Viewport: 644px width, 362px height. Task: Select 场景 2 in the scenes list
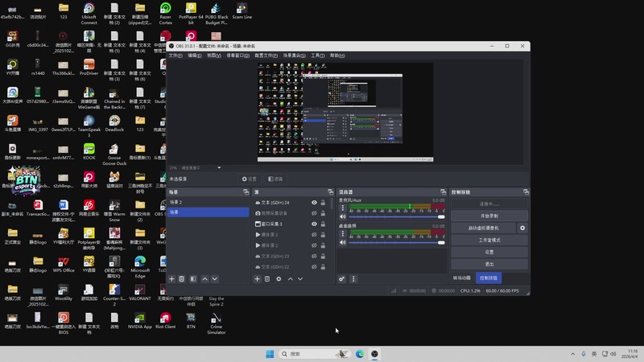tap(208, 203)
